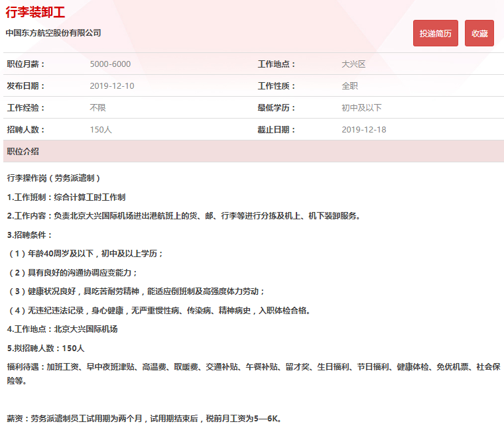The height and width of the screenshot is (428, 504).
Task: Click the 3.招聘条件 heading line
Action: coord(30,235)
